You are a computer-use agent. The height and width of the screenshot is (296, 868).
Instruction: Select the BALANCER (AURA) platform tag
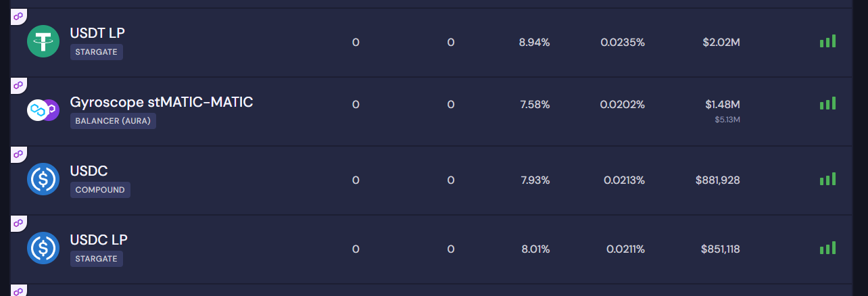click(x=113, y=121)
